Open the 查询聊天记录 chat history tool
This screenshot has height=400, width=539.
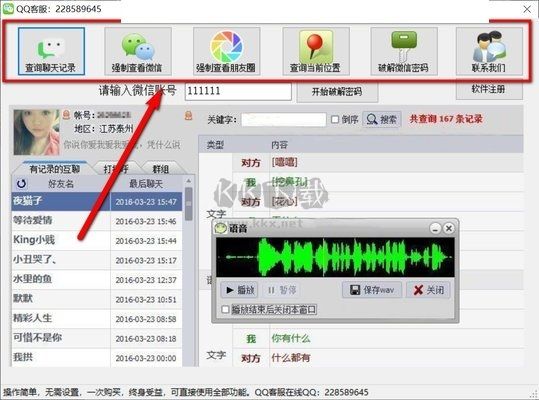pos(51,51)
